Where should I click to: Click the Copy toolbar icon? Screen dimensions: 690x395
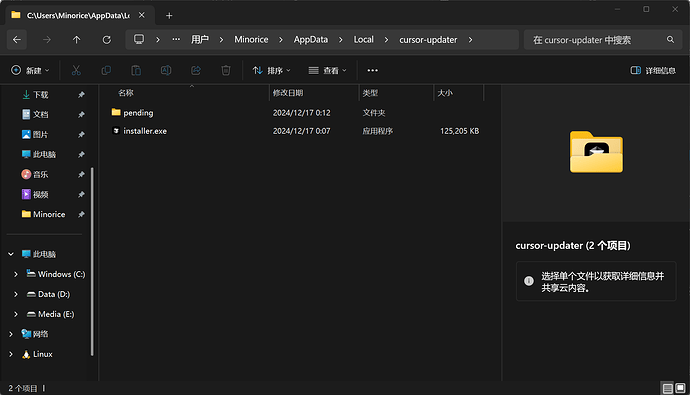106,70
